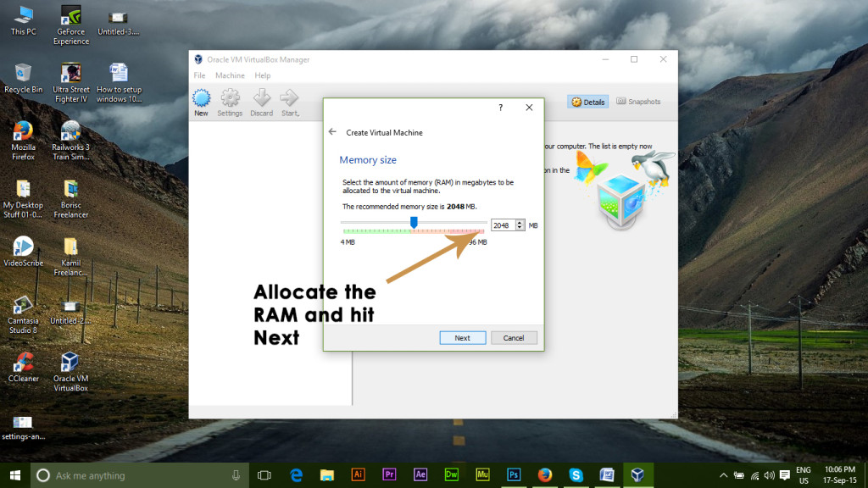Click the memory size value field
868x488 pixels.
503,225
